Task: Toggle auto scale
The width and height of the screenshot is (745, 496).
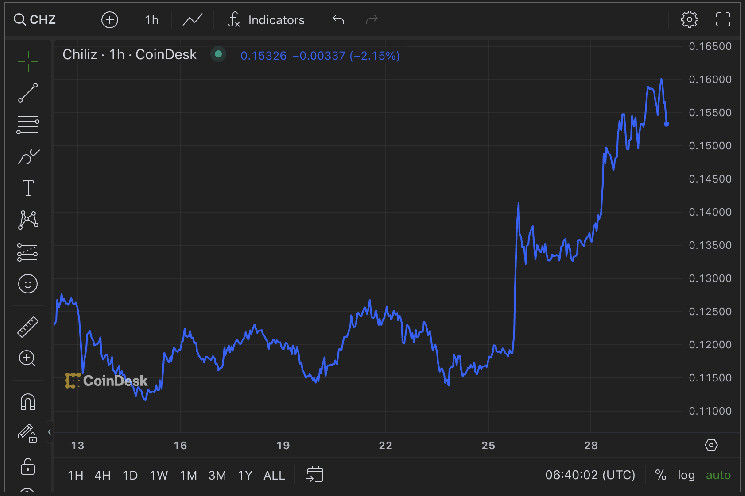Action: point(718,475)
